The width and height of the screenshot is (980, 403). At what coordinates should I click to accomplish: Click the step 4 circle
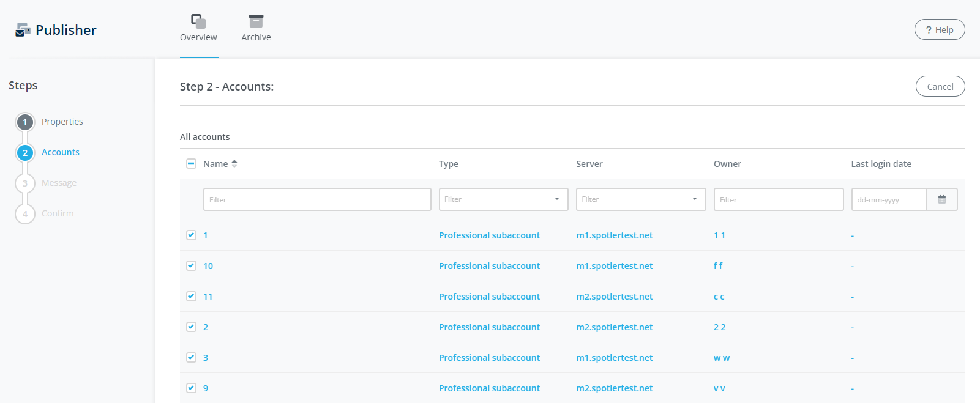[x=25, y=214]
